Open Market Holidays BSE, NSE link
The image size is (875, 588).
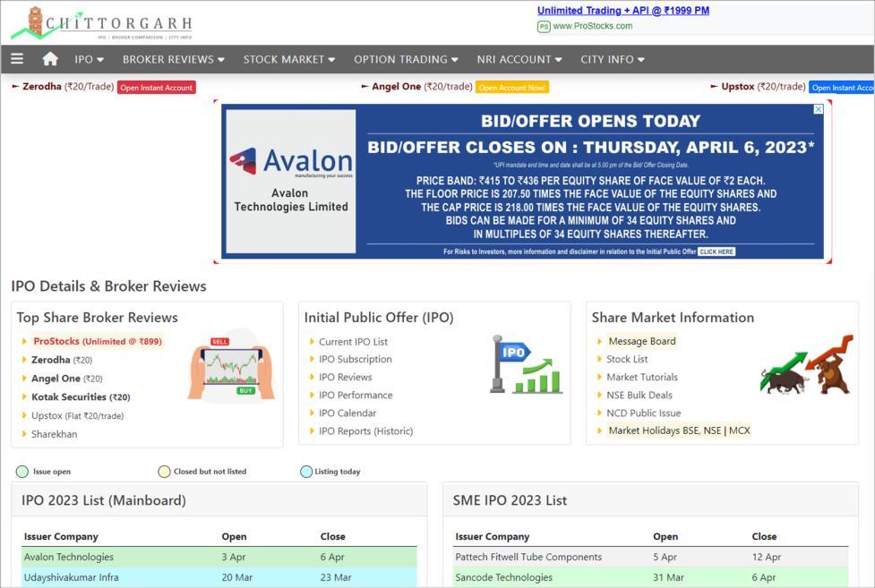(665, 430)
